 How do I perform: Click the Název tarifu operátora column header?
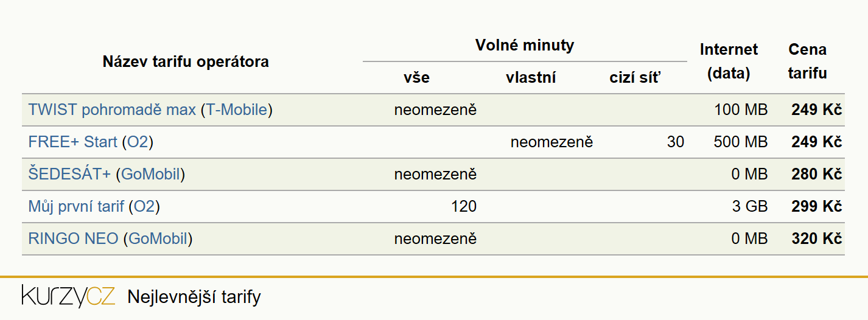click(186, 62)
